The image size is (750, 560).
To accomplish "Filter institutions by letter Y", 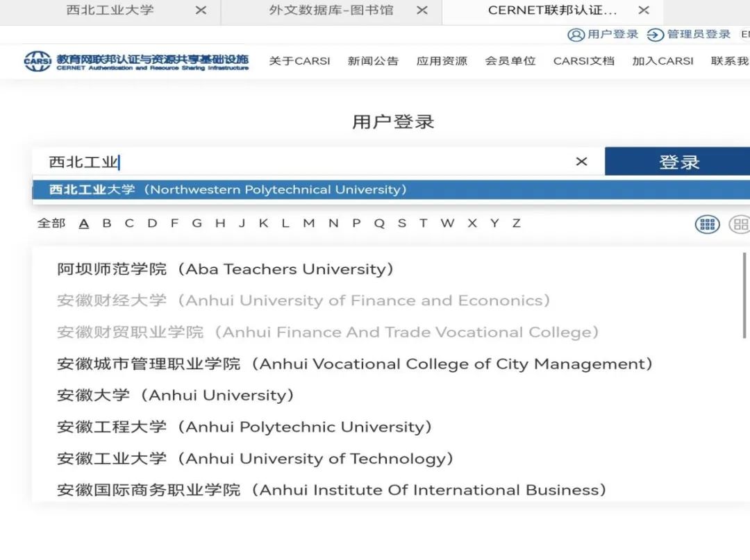I will pyautogui.click(x=494, y=223).
